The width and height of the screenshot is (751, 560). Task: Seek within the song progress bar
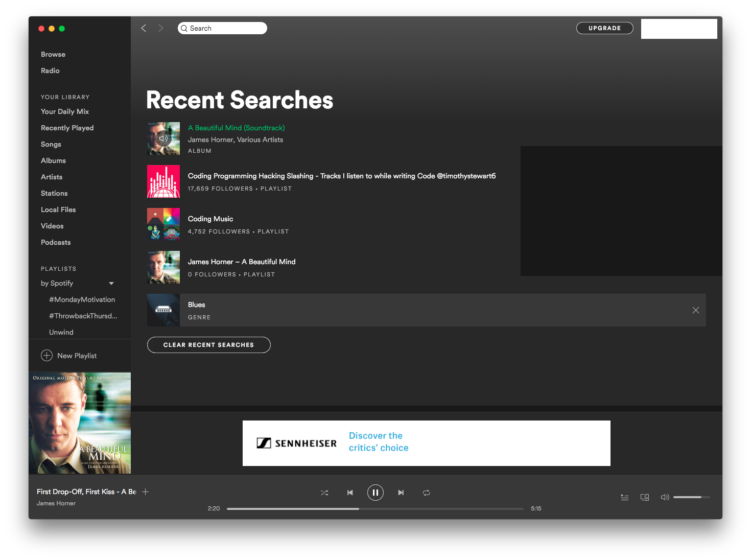375,508
